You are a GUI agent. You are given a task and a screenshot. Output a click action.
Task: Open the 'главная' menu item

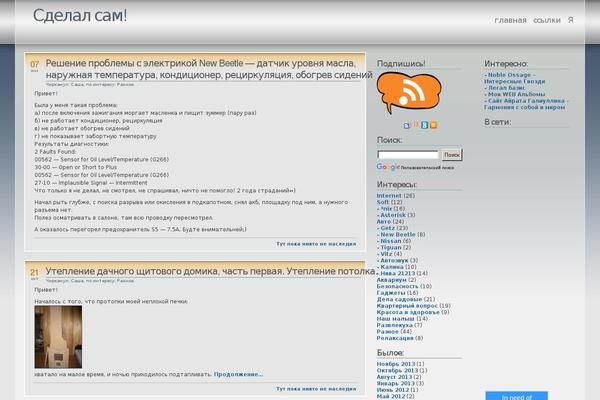510,20
